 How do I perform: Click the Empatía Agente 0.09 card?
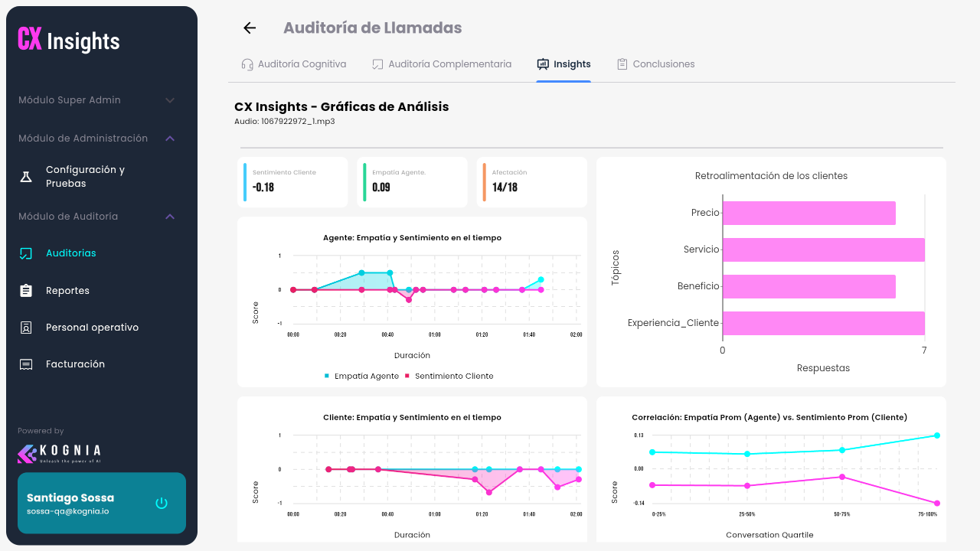point(413,182)
